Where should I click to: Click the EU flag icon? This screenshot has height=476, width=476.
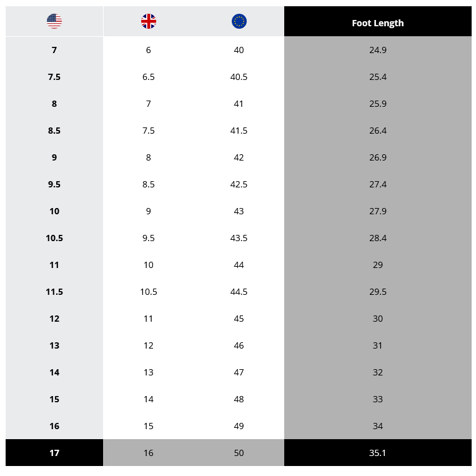pos(239,21)
